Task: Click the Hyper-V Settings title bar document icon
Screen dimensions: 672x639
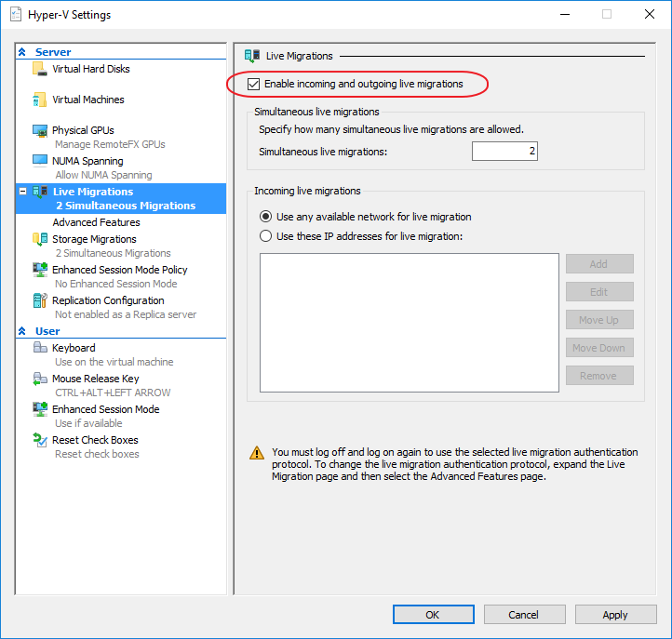Action: point(16,15)
